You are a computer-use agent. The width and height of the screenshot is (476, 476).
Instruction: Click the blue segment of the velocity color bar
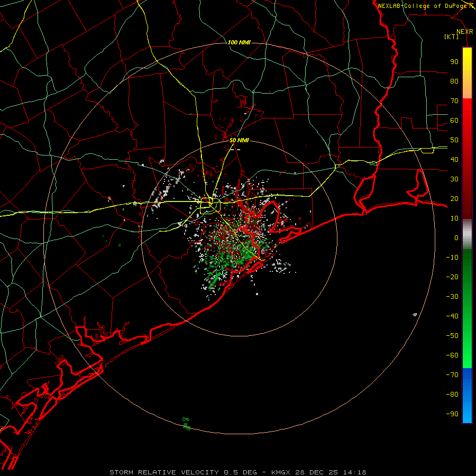click(x=467, y=396)
